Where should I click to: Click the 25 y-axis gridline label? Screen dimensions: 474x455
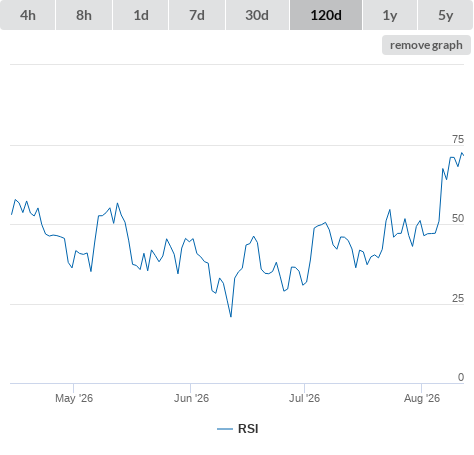pos(458,298)
